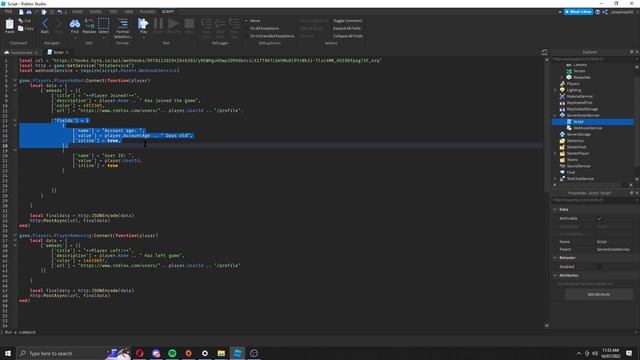Select On All Exceptions option
This screenshot has width=640, height=360.
coord(264,28)
